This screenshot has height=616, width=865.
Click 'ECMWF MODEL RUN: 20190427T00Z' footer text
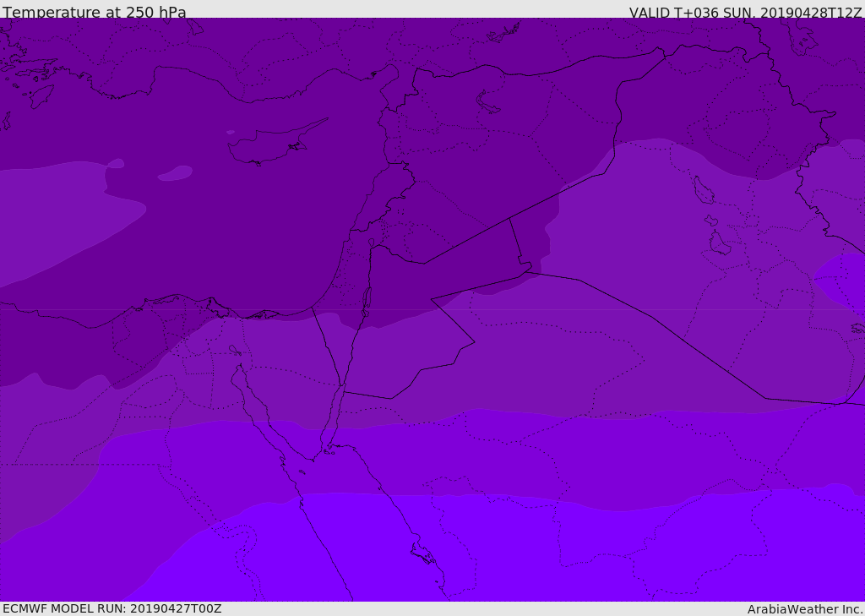(x=112, y=608)
